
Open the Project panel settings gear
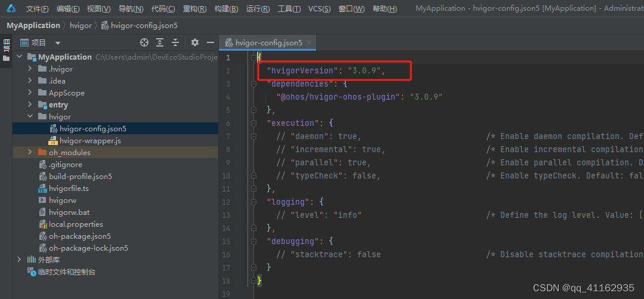pos(194,42)
